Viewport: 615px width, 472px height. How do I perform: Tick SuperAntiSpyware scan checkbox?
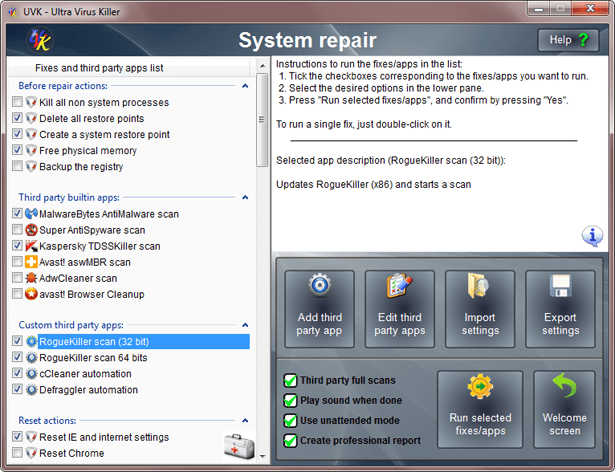pyautogui.click(x=17, y=229)
